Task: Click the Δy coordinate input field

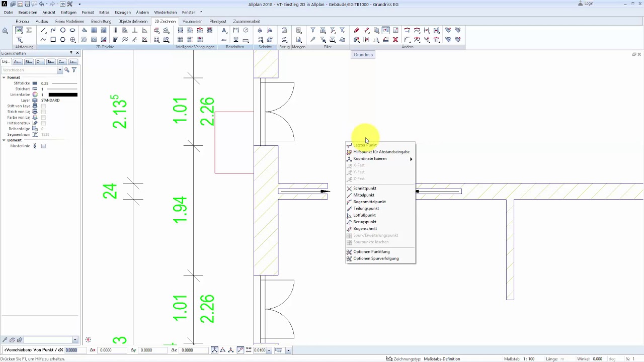Action: 153,350
